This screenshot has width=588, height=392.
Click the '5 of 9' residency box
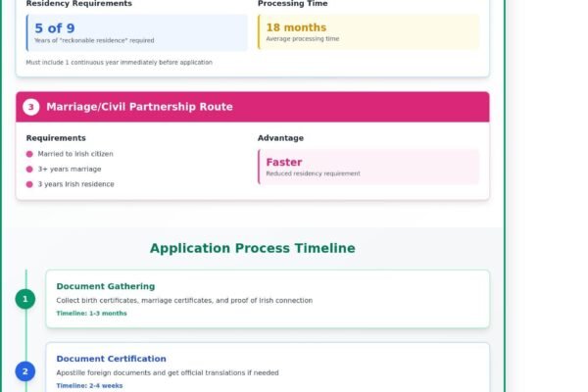[136, 32]
